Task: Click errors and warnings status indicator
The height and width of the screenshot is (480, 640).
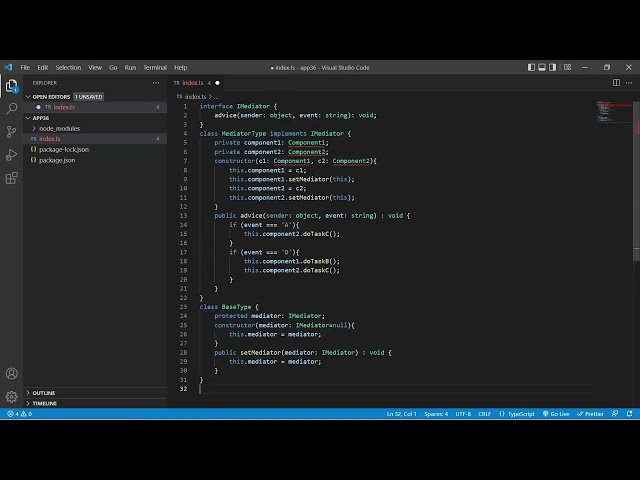Action: click(x=19, y=414)
